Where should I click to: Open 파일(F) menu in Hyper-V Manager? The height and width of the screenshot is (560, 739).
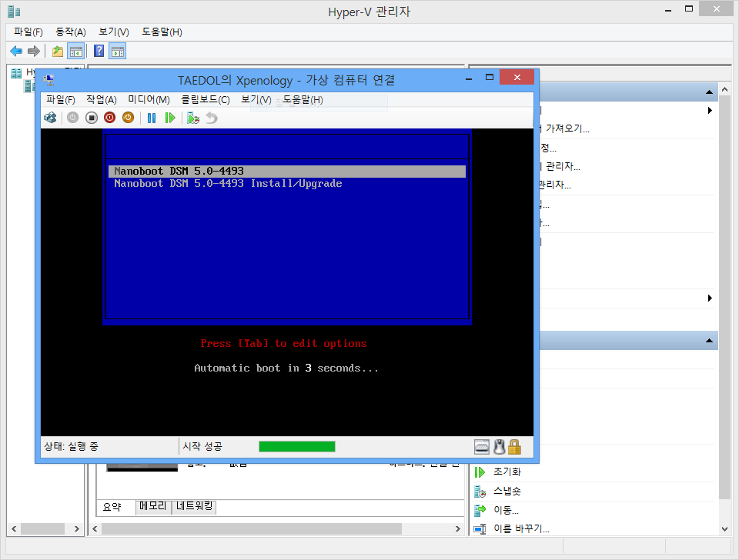28,32
